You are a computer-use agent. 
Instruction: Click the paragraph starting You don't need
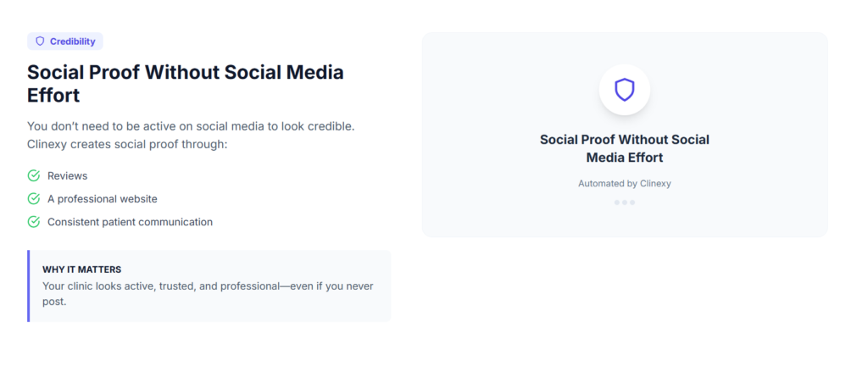pos(191,135)
